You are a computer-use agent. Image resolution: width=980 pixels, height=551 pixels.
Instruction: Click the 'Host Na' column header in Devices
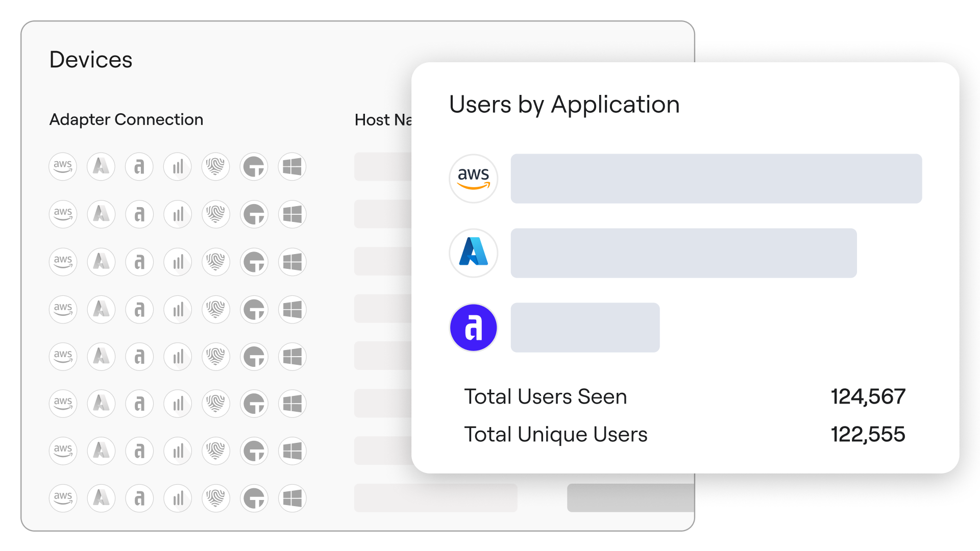click(x=383, y=120)
